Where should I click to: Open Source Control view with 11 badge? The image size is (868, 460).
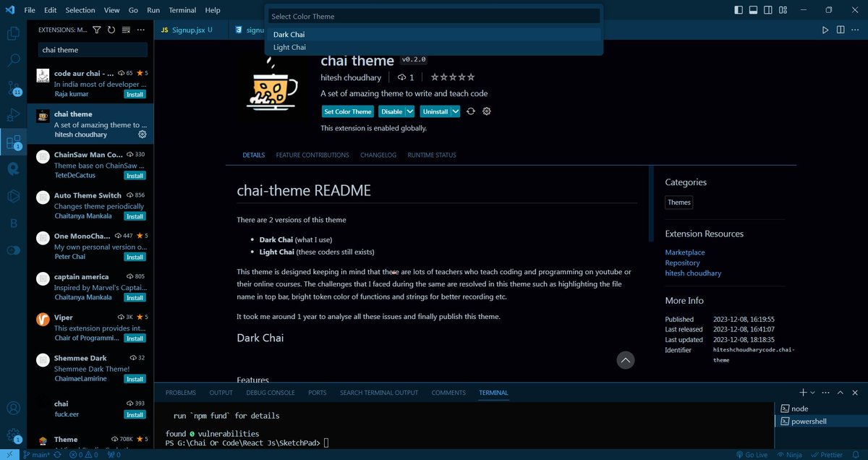[13, 88]
